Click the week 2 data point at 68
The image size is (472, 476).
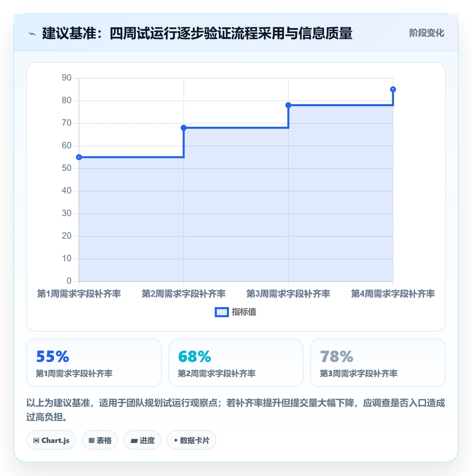pyautogui.click(x=184, y=128)
